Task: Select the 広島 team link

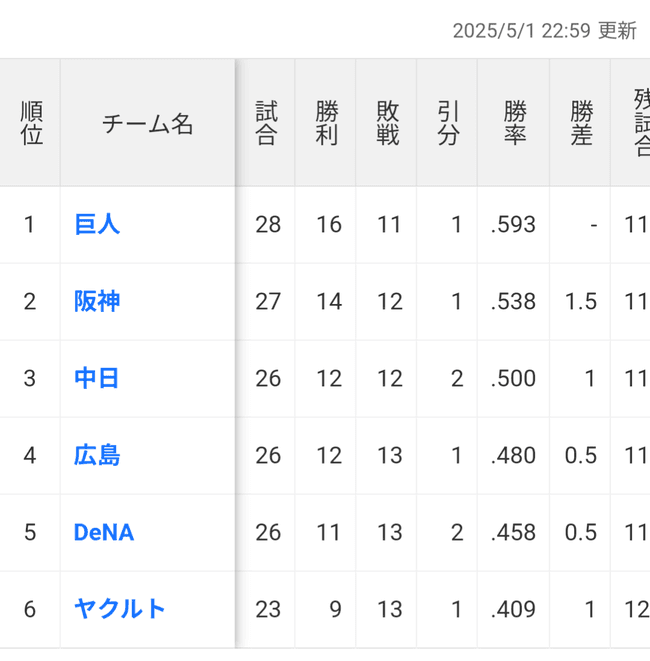Action: 97,455
